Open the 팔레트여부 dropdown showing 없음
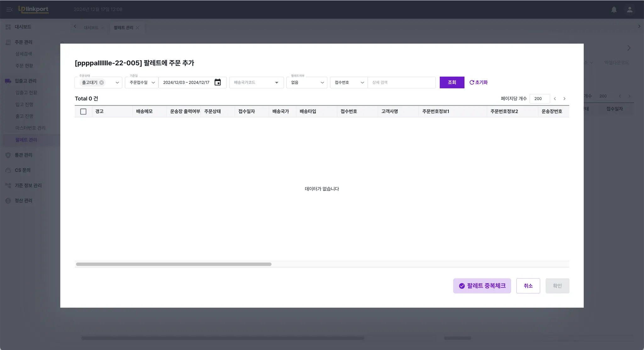Image resolution: width=644 pixels, height=350 pixels. (x=307, y=82)
